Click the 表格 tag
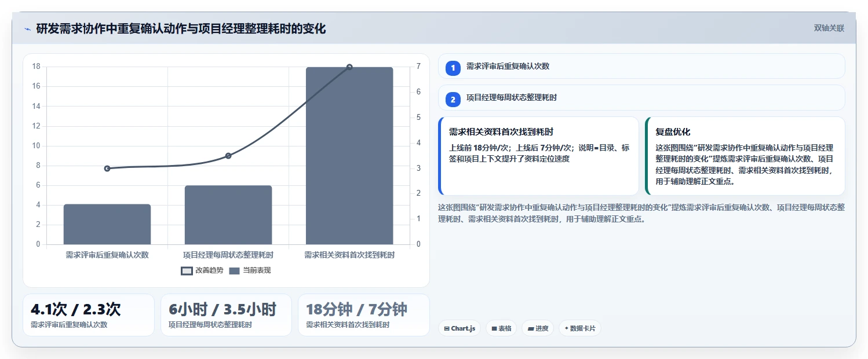Viewport: 868px width, 359px height. (501, 328)
